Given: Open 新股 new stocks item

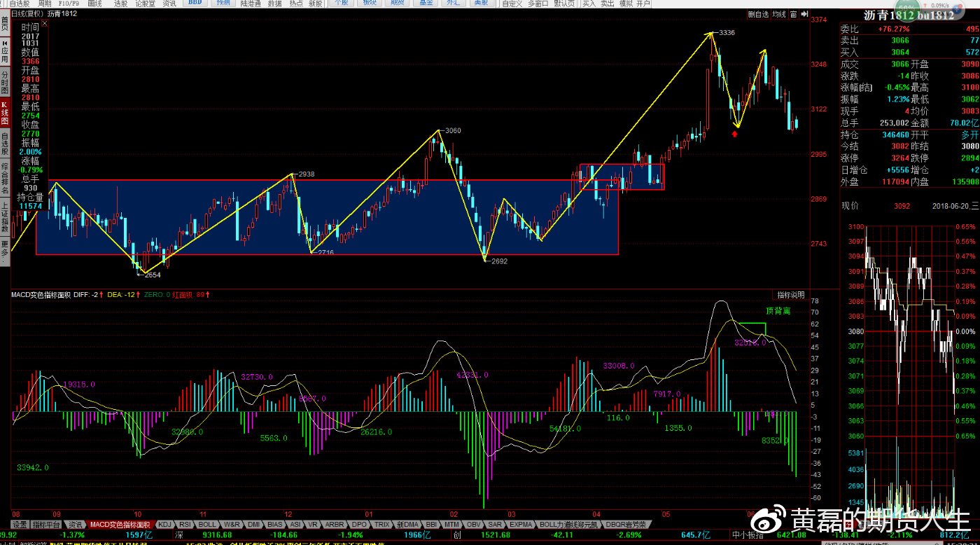Looking at the screenshot, I should click(316, 4).
